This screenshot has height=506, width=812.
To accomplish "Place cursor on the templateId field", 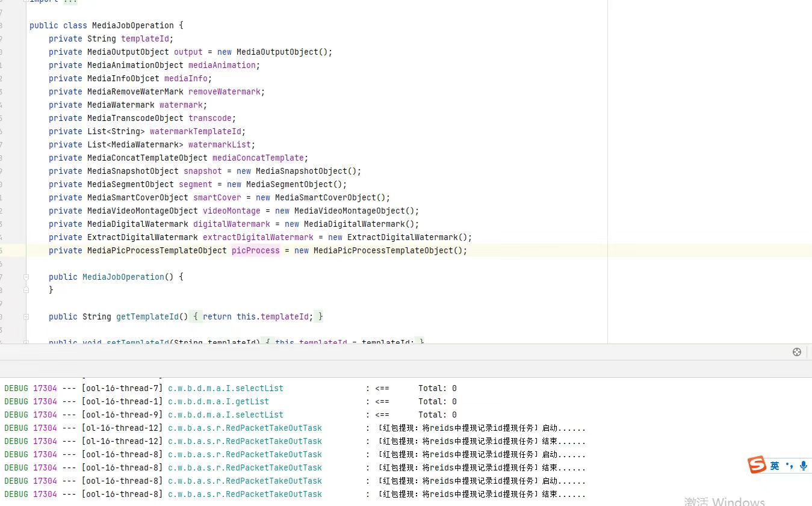I will [x=145, y=39].
